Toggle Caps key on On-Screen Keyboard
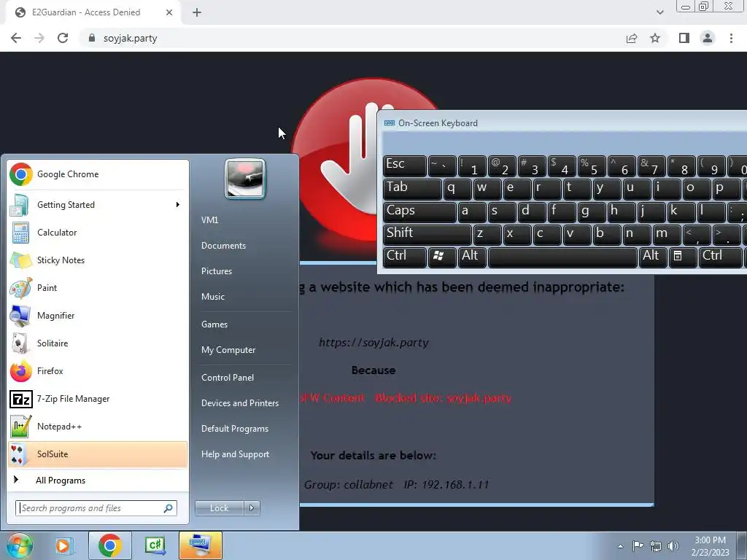The height and width of the screenshot is (560, 747). tap(419, 211)
